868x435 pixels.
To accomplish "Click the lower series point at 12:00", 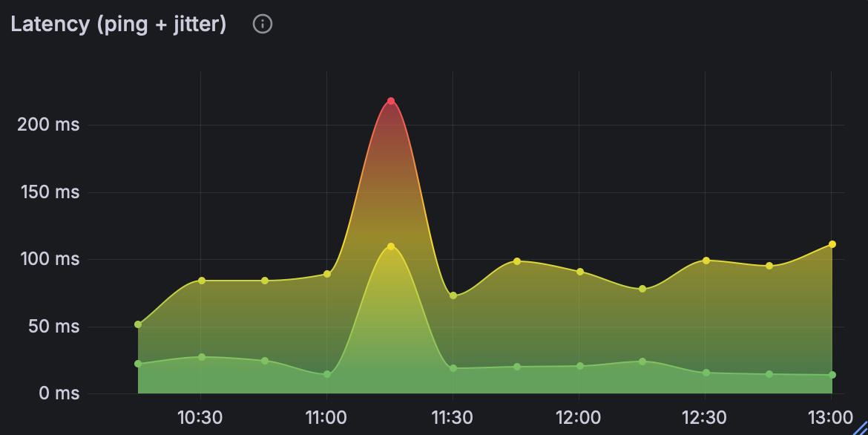I will [579, 366].
